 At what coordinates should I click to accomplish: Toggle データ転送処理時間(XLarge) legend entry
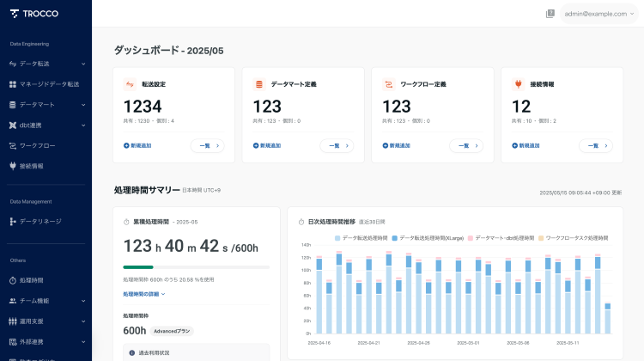point(429,237)
